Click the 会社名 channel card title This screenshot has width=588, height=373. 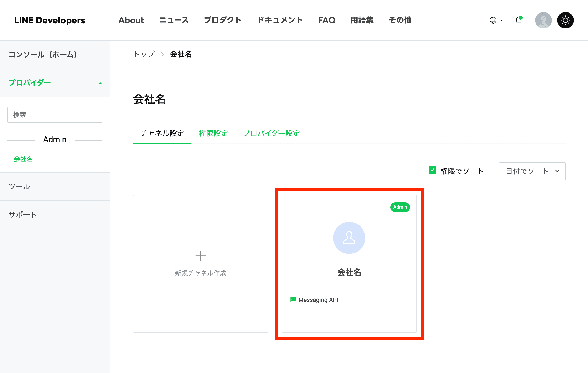pos(349,272)
